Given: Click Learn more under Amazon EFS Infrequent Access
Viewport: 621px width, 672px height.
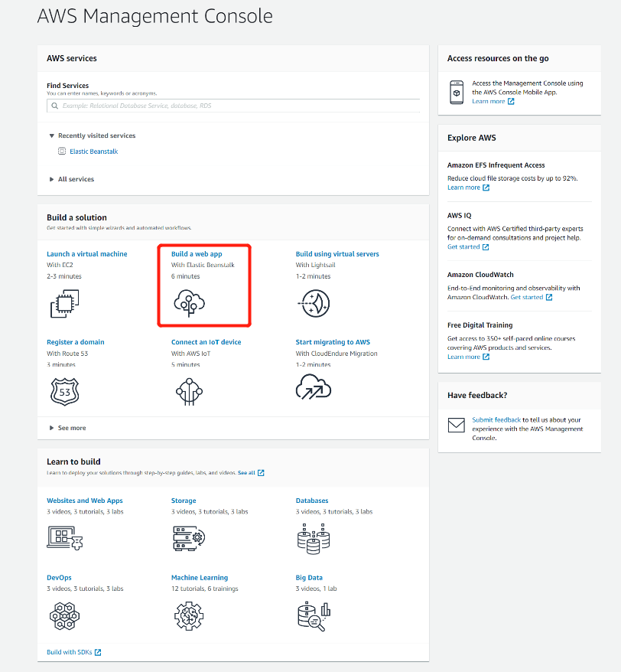Looking at the screenshot, I should pos(468,188).
